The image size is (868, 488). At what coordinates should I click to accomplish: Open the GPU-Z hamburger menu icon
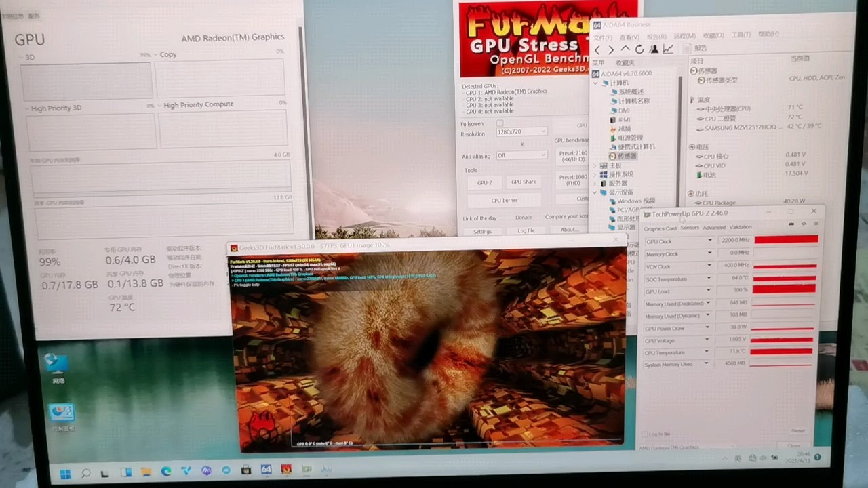coord(816,224)
